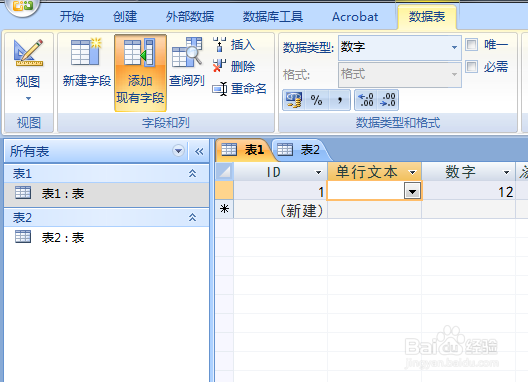Collapse the 表2 group in navigation
The image size is (528, 382).
(192, 218)
